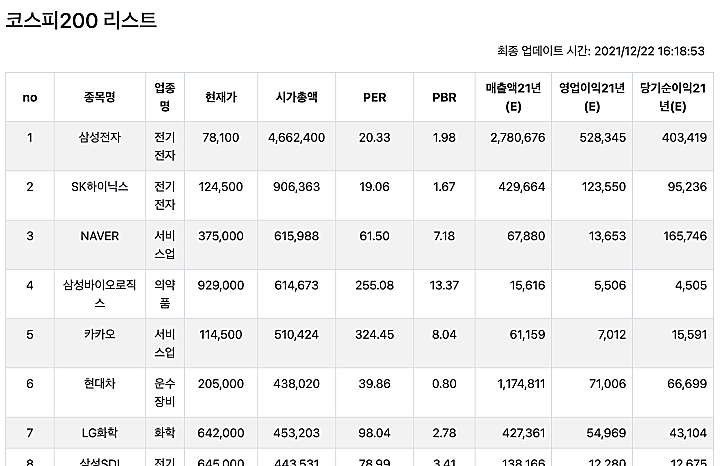
Task: Click the PER column header
Action: [375, 97]
